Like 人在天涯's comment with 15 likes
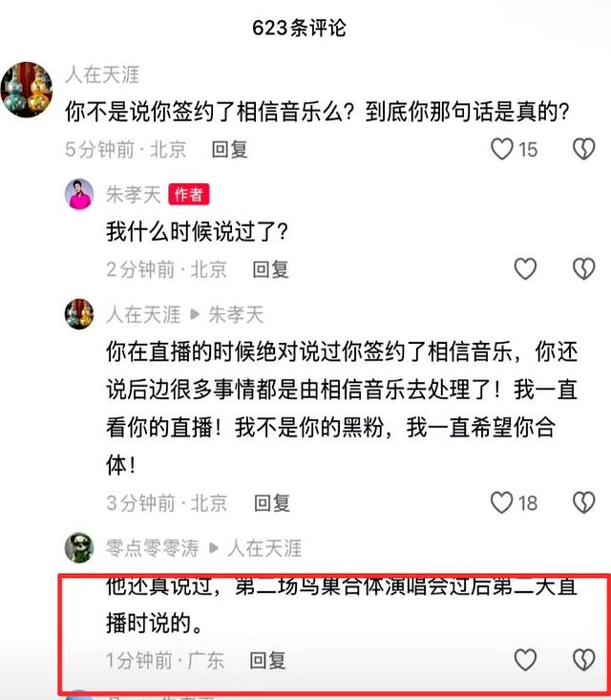611x700 pixels. 502,149
